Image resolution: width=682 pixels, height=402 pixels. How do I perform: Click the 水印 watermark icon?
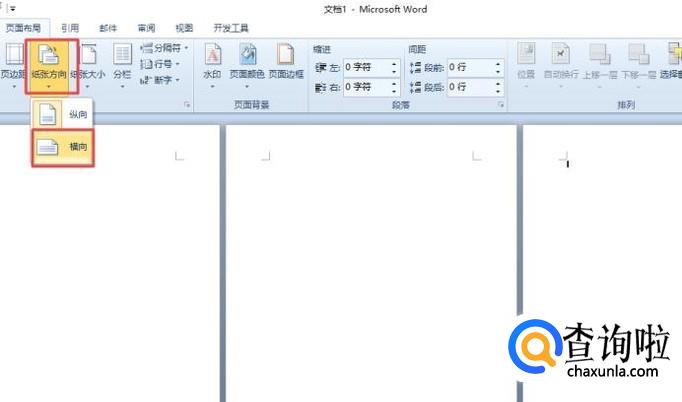click(x=213, y=54)
